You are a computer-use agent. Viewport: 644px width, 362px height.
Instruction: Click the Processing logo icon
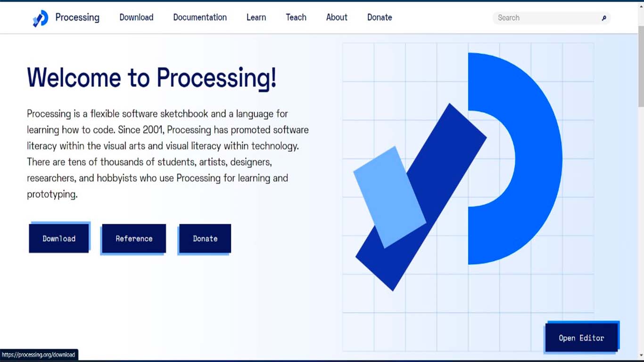[41, 18]
